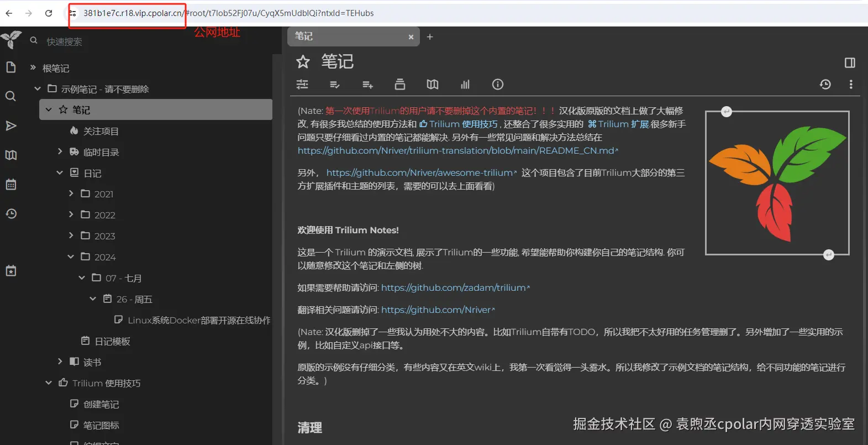Collapse the 26 - 周五 day note

(93, 299)
